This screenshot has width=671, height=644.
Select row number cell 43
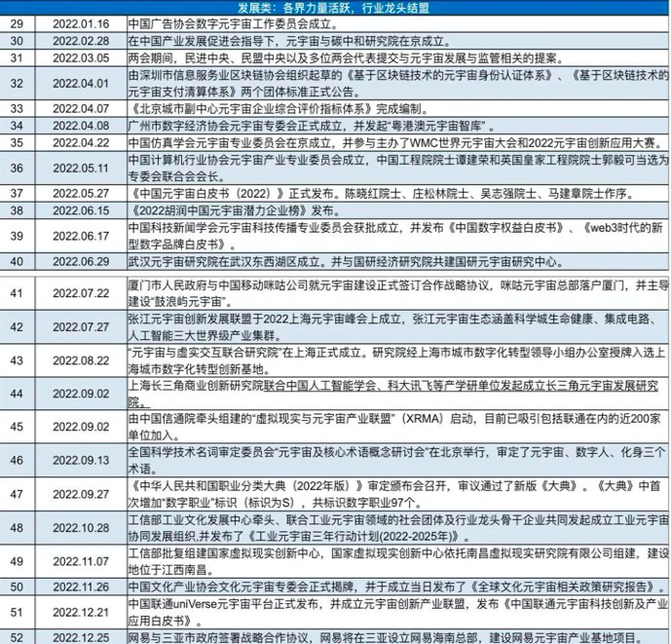pyautogui.click(x=17, y=360)
